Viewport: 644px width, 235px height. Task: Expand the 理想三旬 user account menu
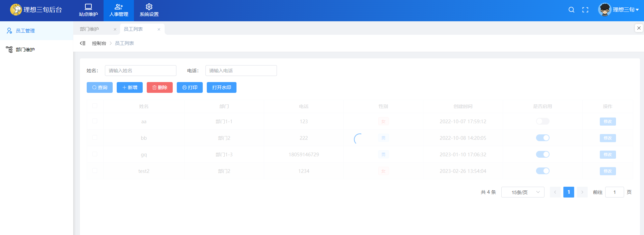(619, 10)
